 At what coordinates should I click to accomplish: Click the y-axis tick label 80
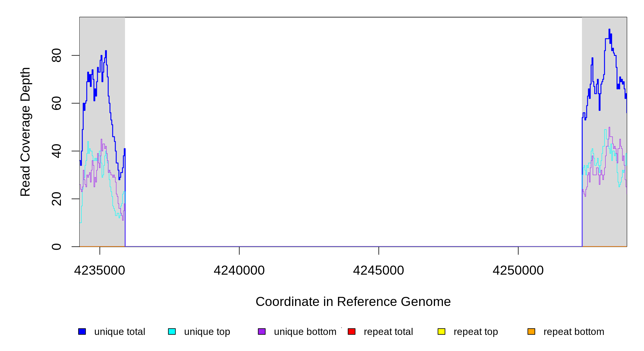point(56,55)
